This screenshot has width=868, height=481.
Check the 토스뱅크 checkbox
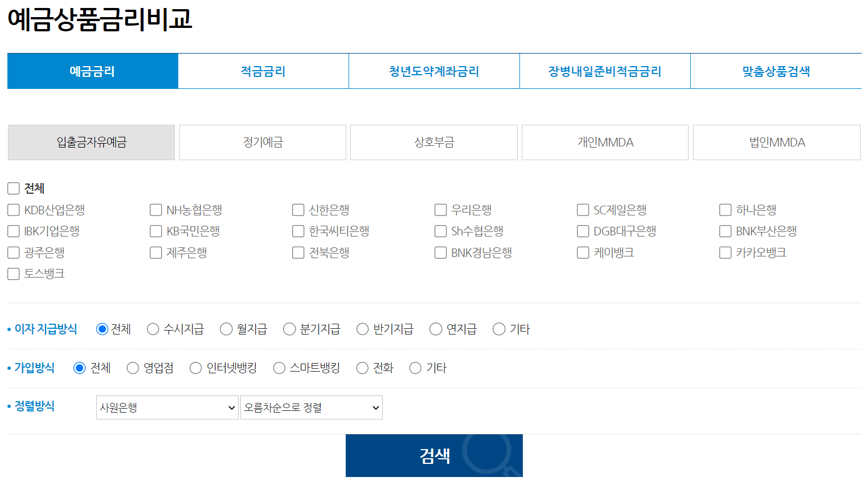click(14, 274)
